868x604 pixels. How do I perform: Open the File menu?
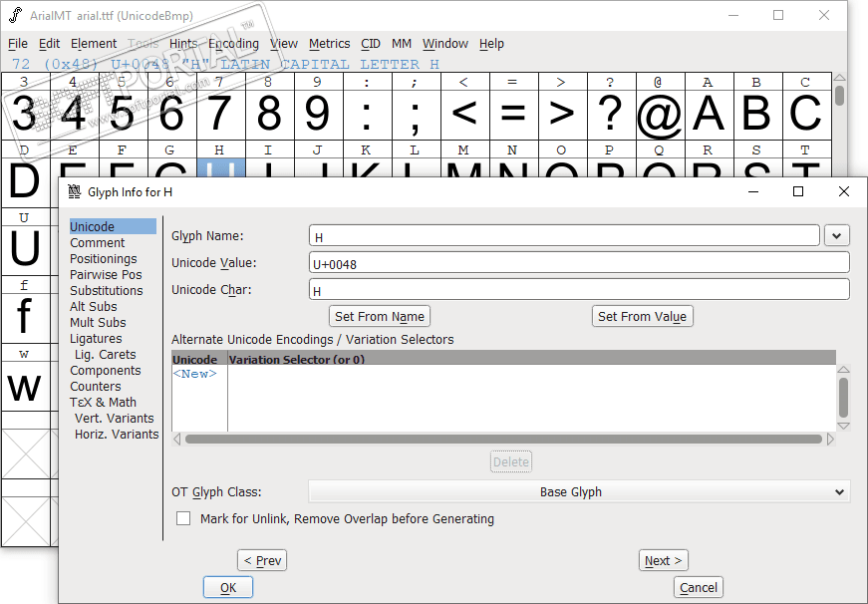pyautogui.click(x=18, y=44)
